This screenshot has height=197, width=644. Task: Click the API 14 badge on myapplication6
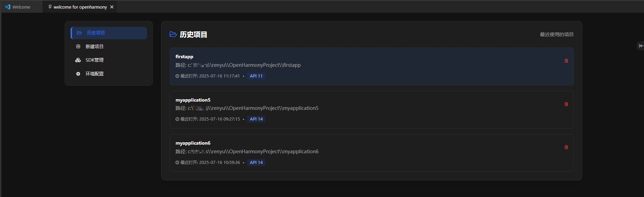point(256,163)
